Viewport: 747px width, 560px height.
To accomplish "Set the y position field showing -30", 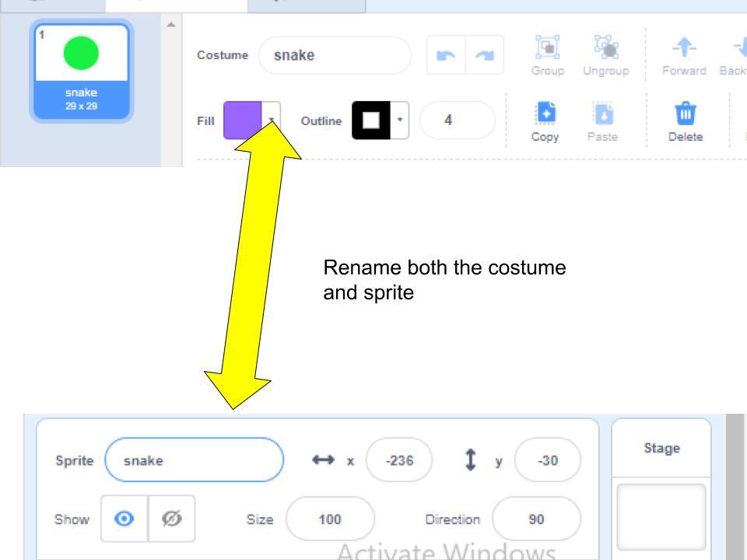I will tap(547, 460).
